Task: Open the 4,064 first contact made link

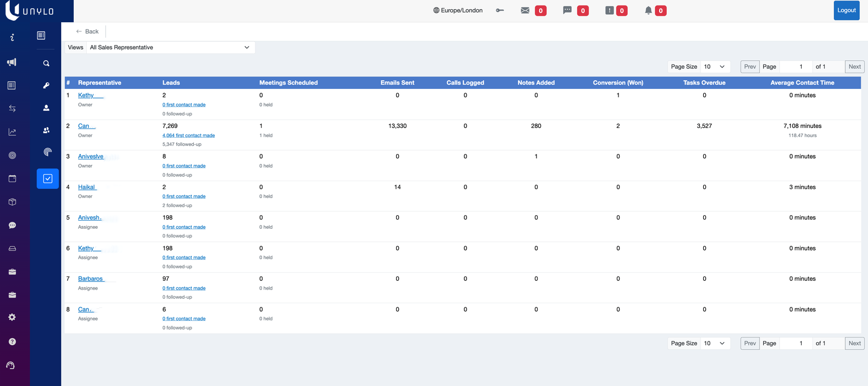Action: click(189, 136)
